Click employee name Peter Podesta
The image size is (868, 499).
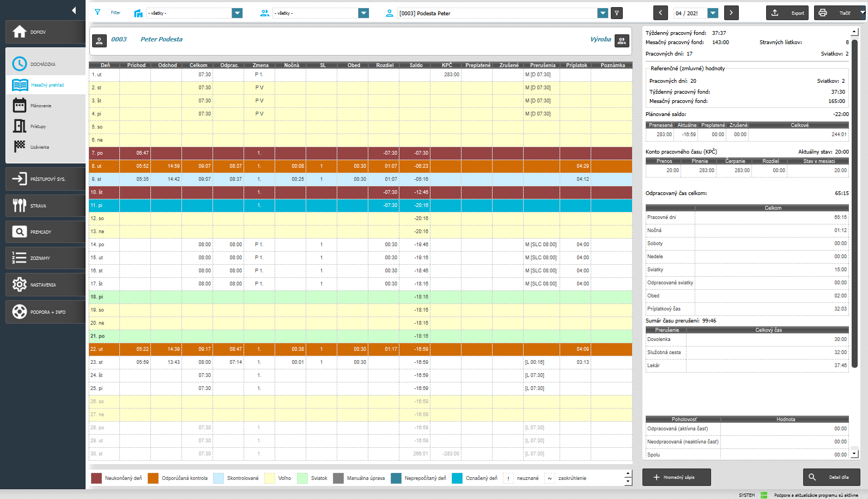[x=161, y=39]
